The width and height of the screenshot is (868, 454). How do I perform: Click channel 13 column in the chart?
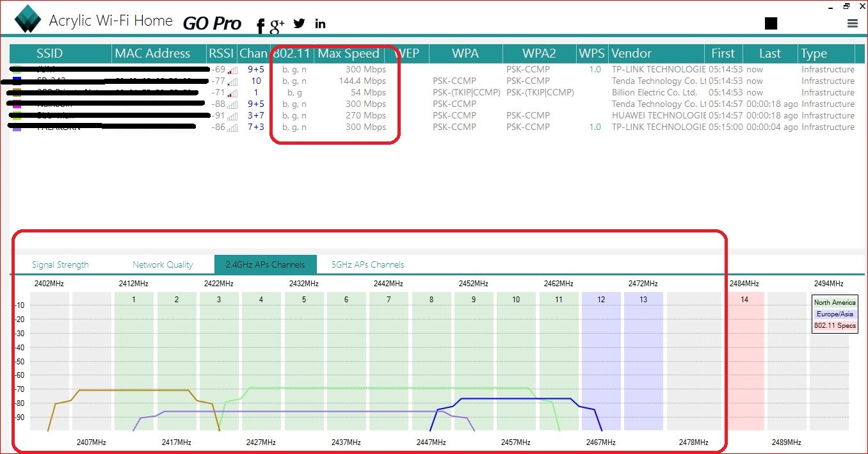(x=643, y=361)
